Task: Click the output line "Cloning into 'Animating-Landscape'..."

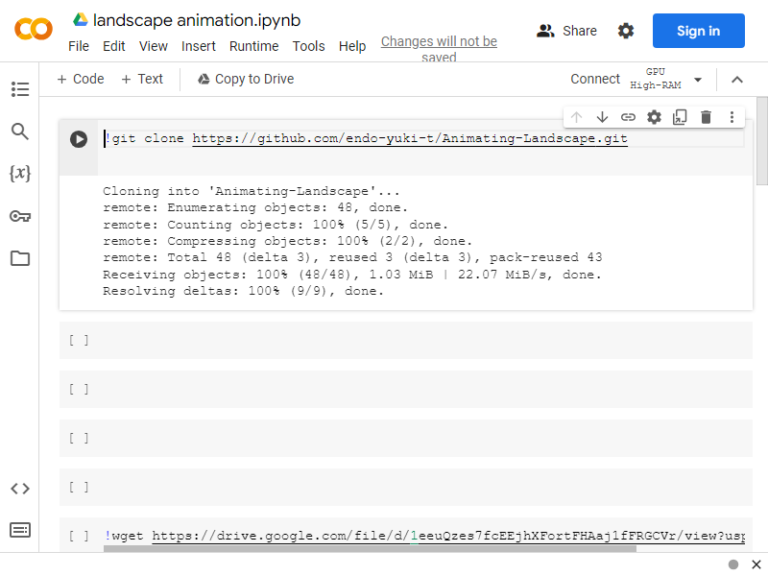Action: coord(251,191)
